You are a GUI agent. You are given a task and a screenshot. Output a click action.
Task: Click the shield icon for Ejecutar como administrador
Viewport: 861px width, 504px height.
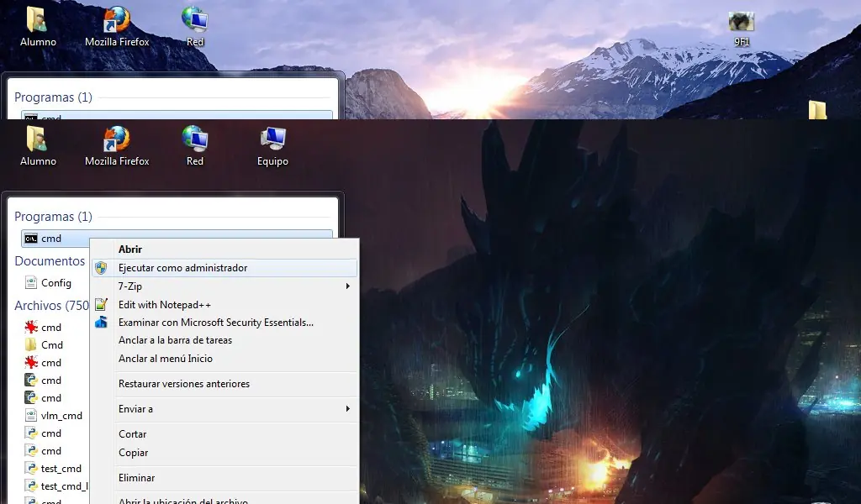(x=101, y=268)
